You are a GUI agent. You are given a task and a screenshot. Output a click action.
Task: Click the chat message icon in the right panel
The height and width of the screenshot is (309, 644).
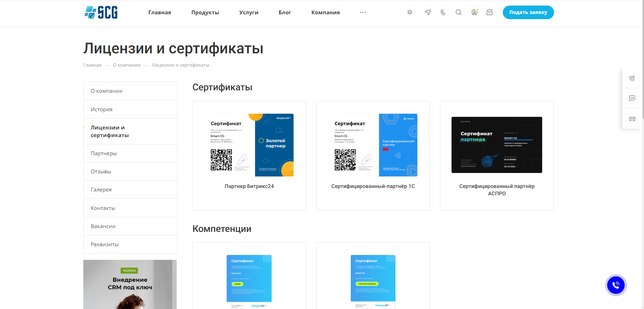(x=632, y=98)
